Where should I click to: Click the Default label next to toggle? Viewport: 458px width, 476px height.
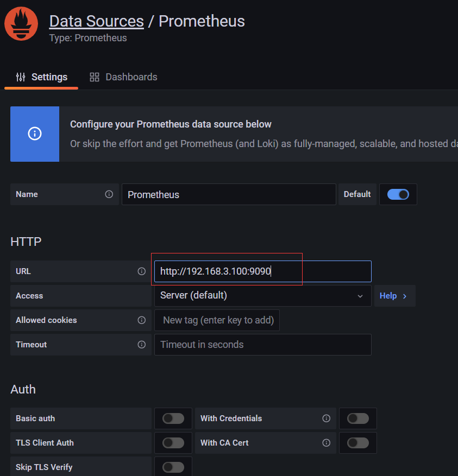coord(357,194)
